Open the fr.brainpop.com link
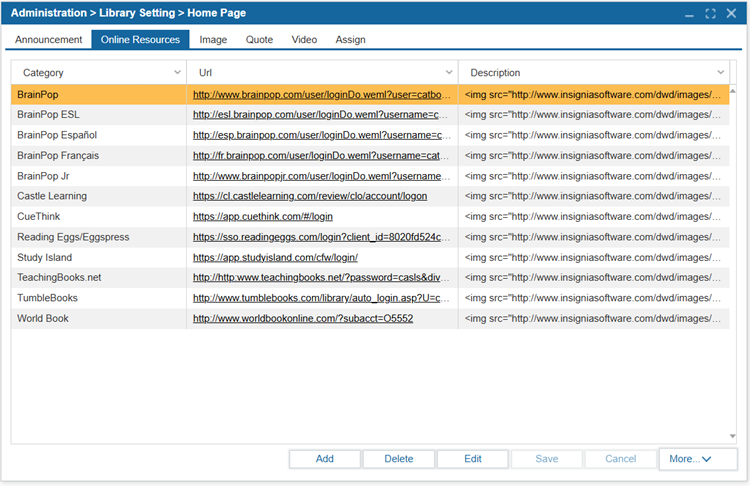 click(x=321, y=155)
